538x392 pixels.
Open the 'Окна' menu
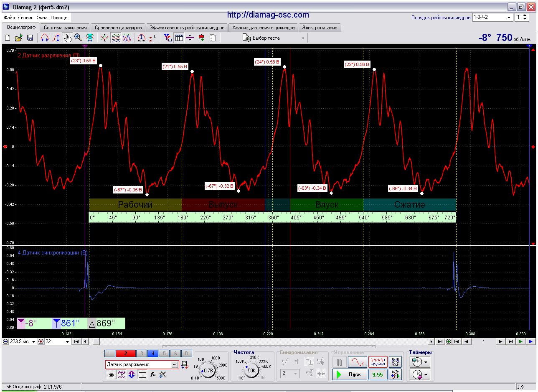pyautogui.click(x=42, y=18)
